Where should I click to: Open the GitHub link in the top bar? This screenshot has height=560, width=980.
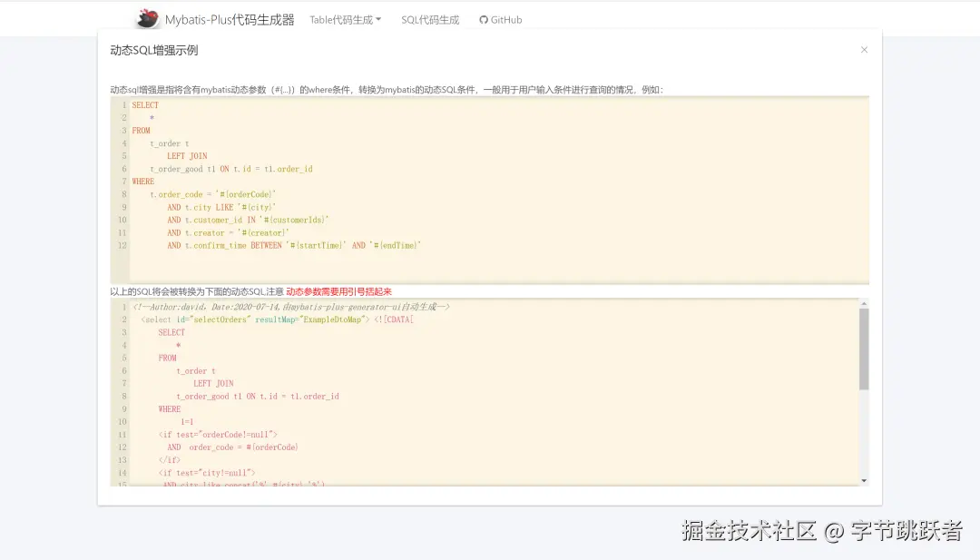pos(500,19)
